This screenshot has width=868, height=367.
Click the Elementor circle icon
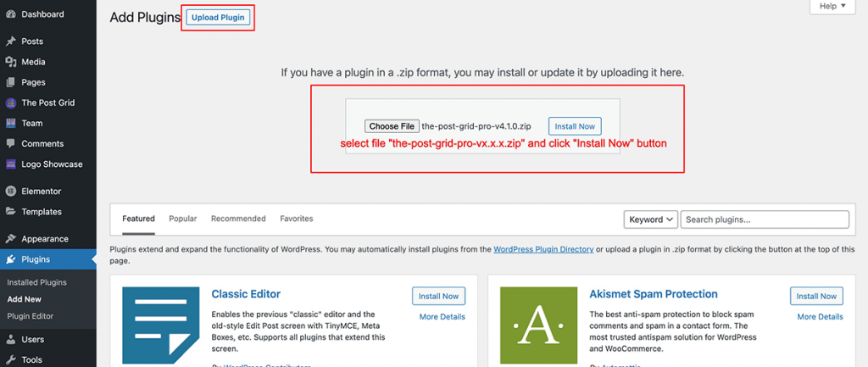tap(10, 192)
